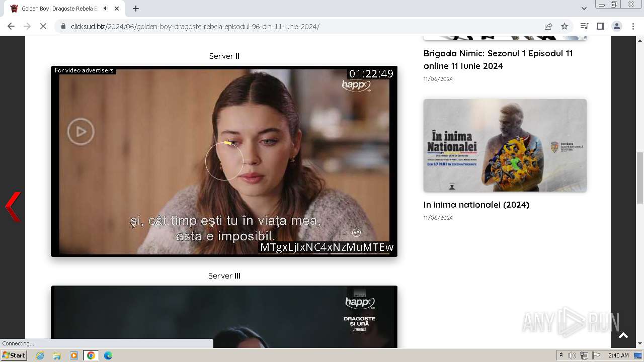Image resolution: width=644 pixels, height=362 pixels.
Task: Open File Explorer from the taskbar
Action: point(57,355)
